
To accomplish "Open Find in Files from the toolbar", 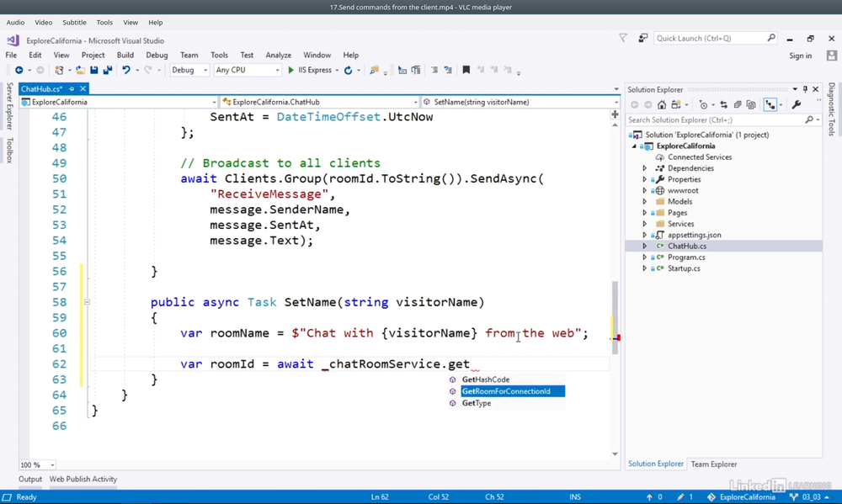I will coord(375,71).
